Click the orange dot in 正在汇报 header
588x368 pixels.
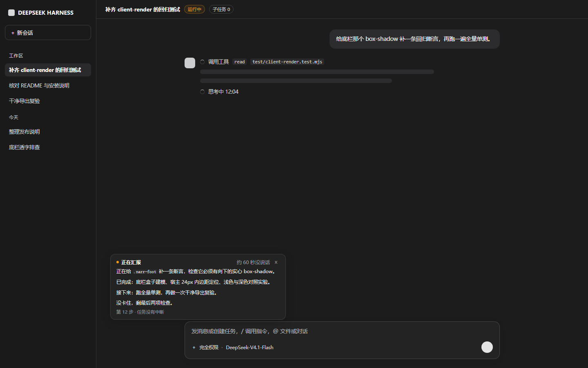118,262
